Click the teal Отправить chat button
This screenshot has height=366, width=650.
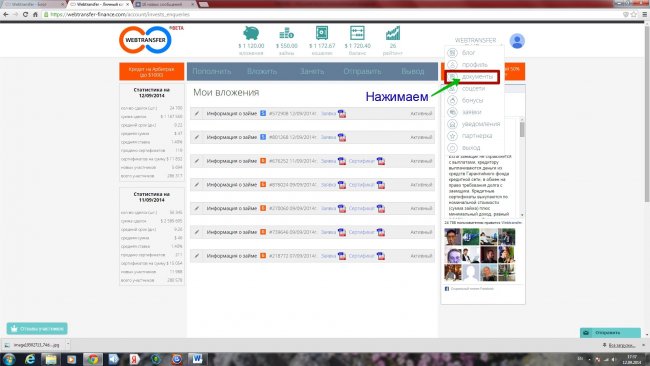(x=610, y=332)
